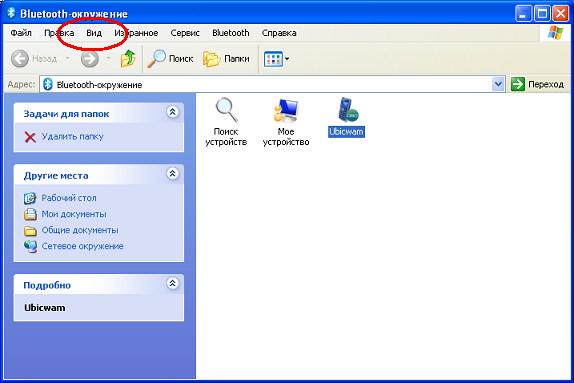
Task: Click the Подробно header text
Action: click(47, 285)
